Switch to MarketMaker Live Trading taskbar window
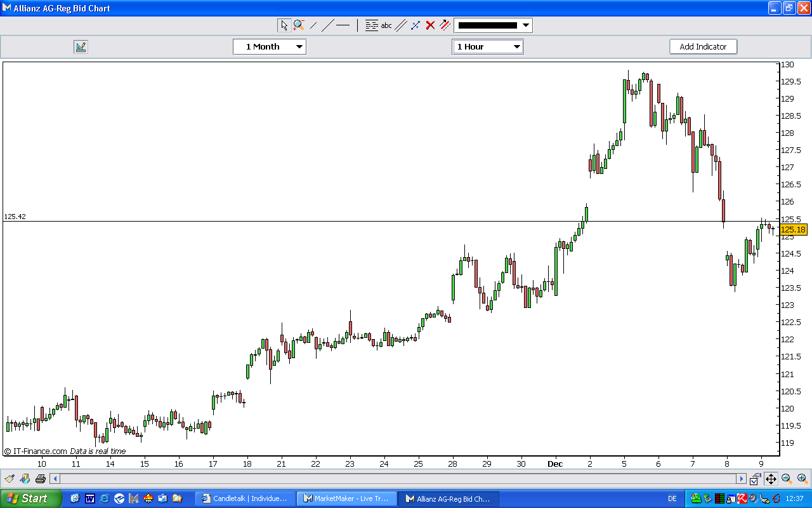Viewport: 812px width, 508px height. (x=347, y=498)
